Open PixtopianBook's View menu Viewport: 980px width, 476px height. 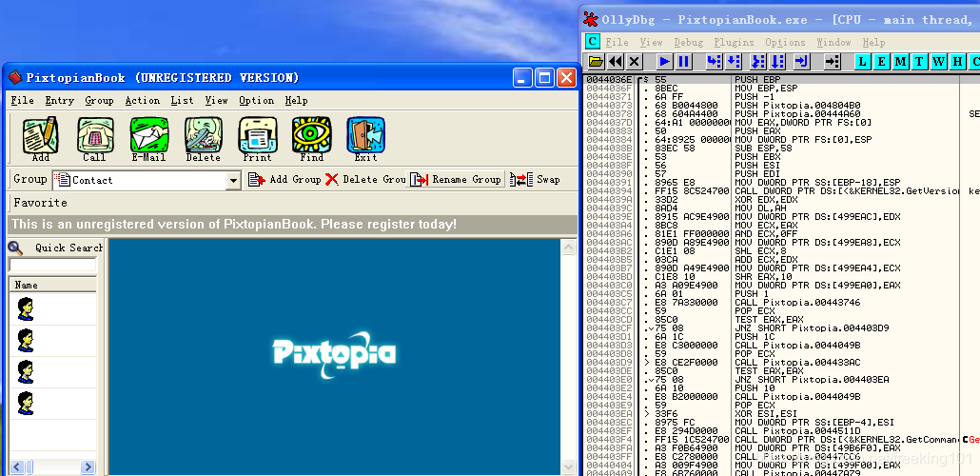(x=216, y=100)
